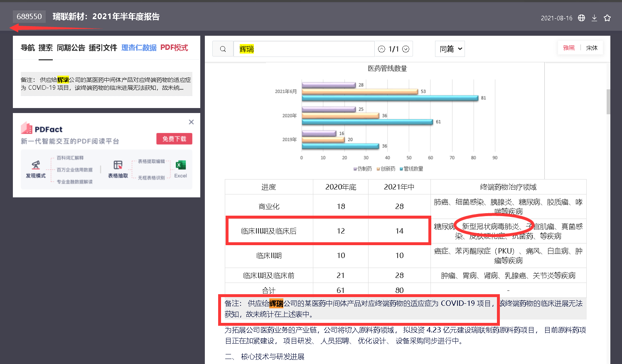Open the 援引文件 tab

[103, 48]
